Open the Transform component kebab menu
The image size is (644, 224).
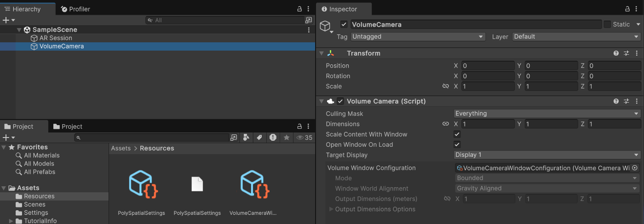tap(637, 53)
